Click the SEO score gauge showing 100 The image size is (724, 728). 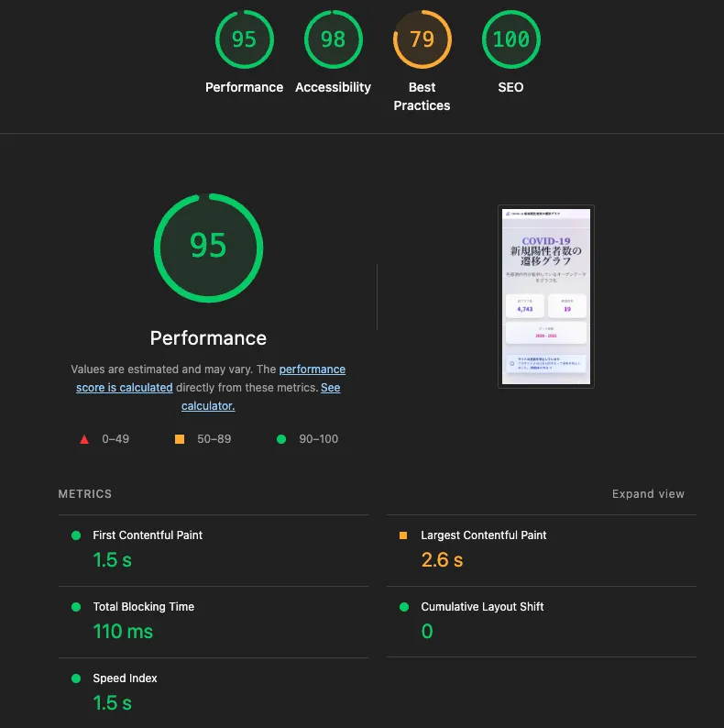point(510,39)
